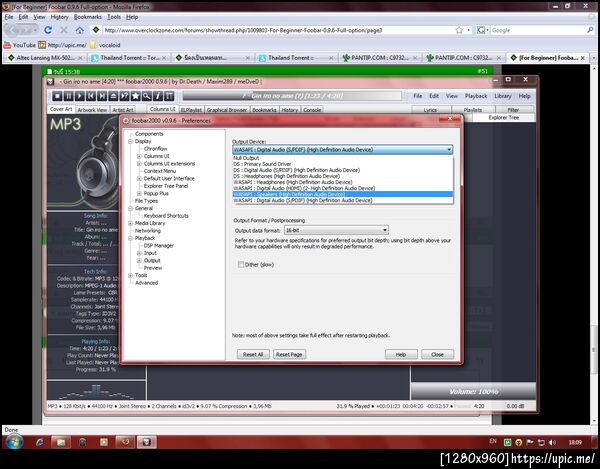Close the Preferences dialog with Close button
This screenshot has width=600, height=469.
437,354
